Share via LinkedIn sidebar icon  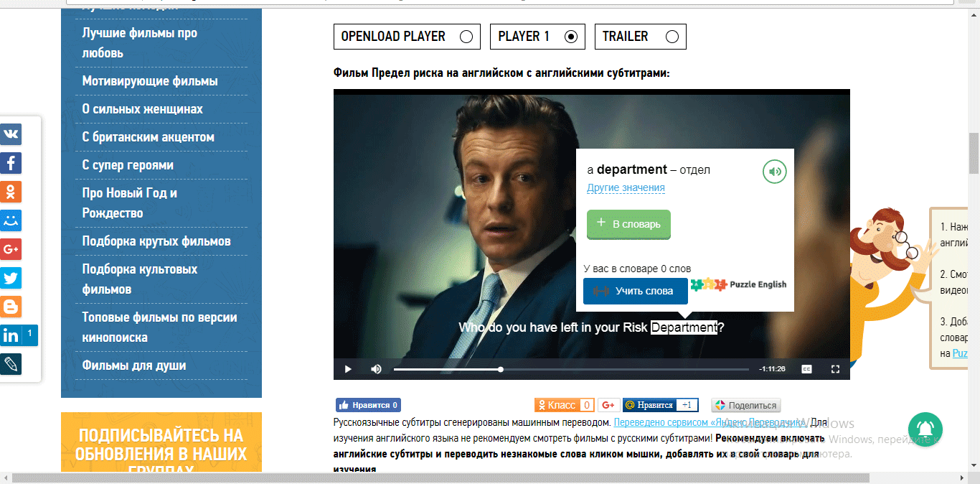pyautogui.click(x=11, y=335)
